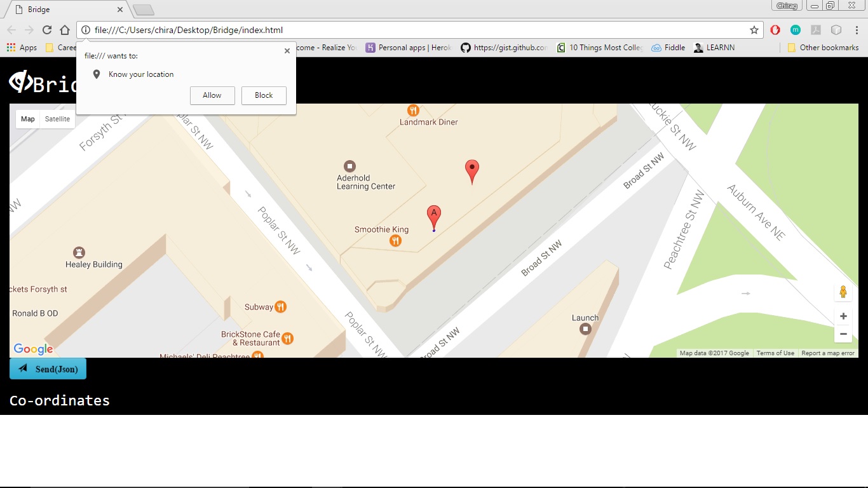Click the teal m extension icon
868x488 pixels.
click(796, 30)
